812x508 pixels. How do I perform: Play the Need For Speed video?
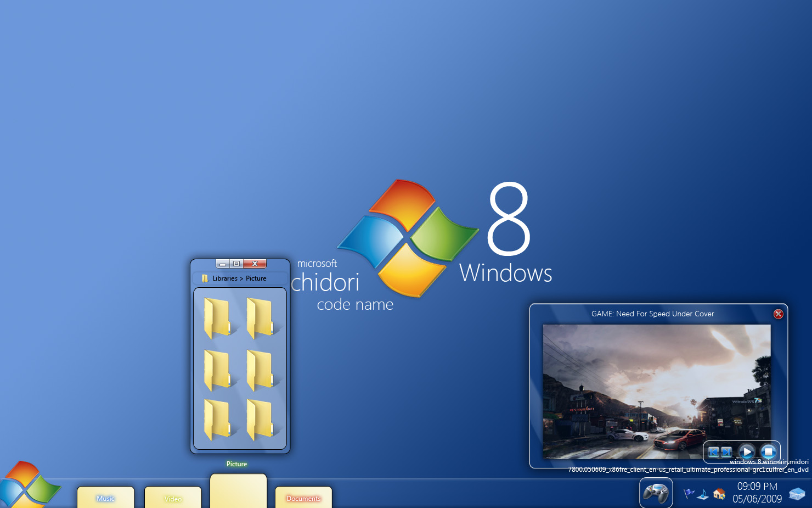pyautogui.click(x=747, y=451)
